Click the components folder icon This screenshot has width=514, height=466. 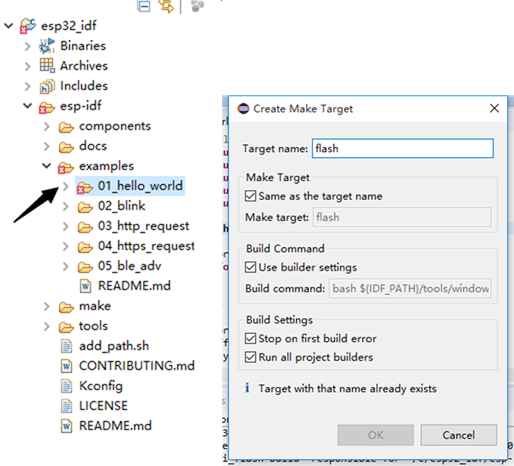(66, 127)
